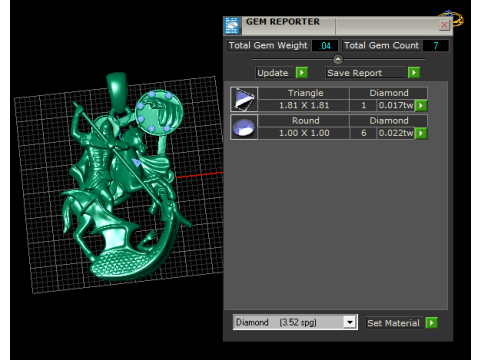
Task: Select the triangle gem on the 3D model
Action: [x=136, y=163]
